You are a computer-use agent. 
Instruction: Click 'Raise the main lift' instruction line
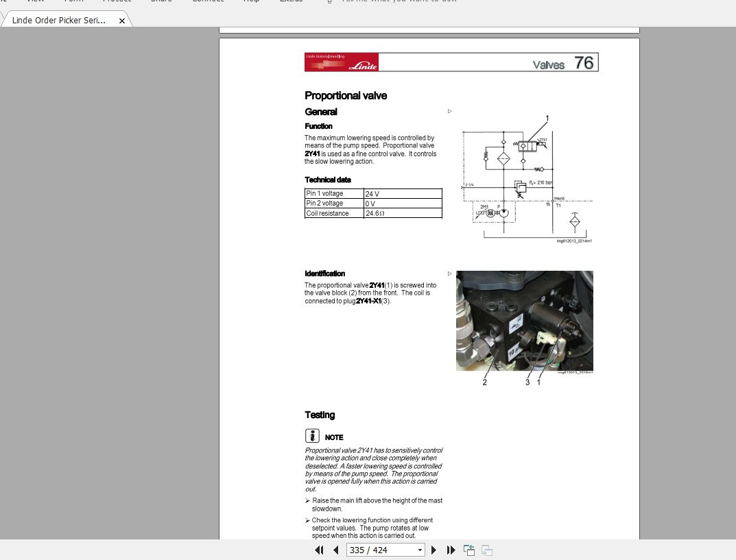pyautogui.click(x=374, y=504)
